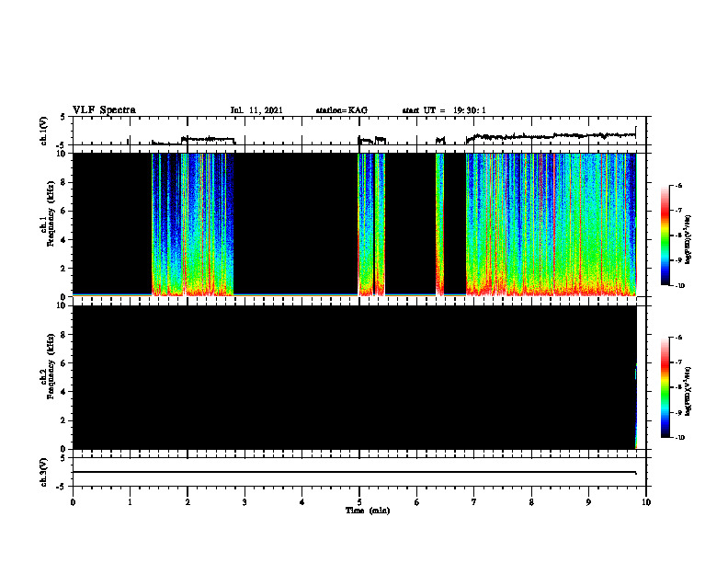Click time axis tick label '6'

point(417,502)
